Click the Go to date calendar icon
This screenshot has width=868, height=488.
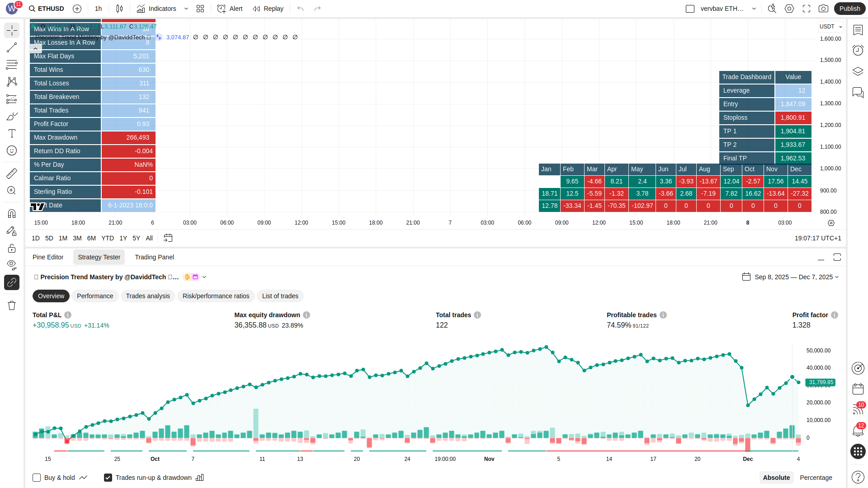tap(168, 238)
